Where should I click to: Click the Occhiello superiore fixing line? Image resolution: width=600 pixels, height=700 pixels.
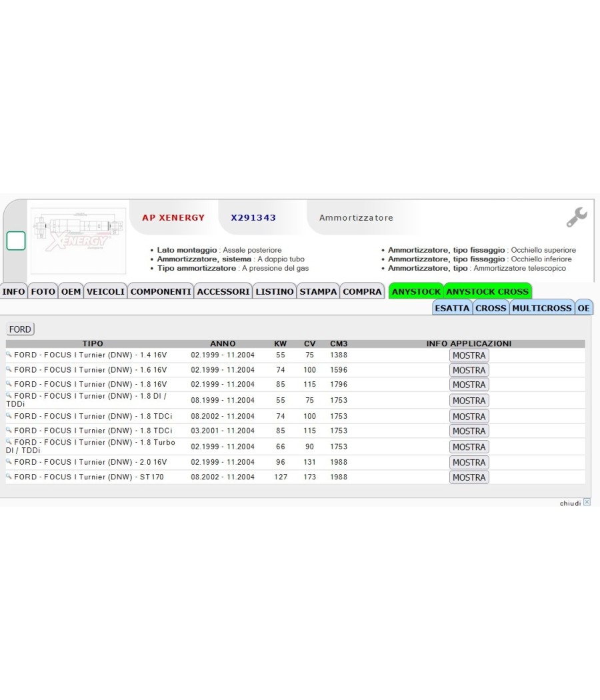[x=482, y=250]
